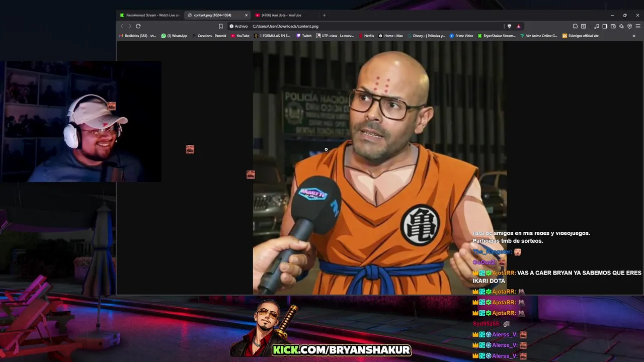
Task: Open the browser hamburger main menu
Action: [x=638, y=26]
